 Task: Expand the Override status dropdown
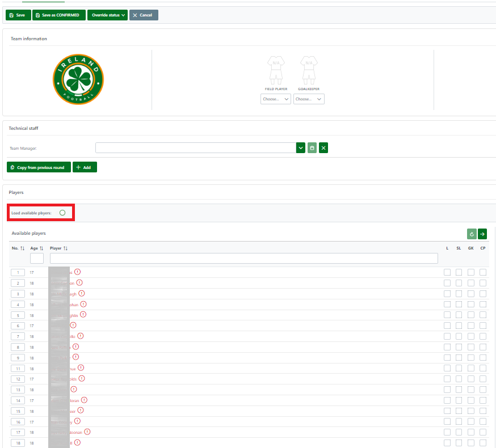pyautogui.click(x=107, y=15)
